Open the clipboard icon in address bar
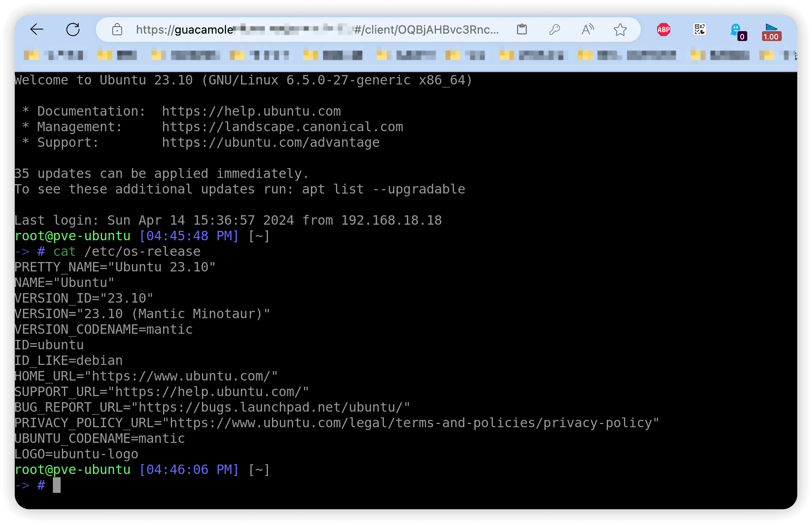Image resolution: width=812 pixels, height=524 pixels. click(522, 30)
